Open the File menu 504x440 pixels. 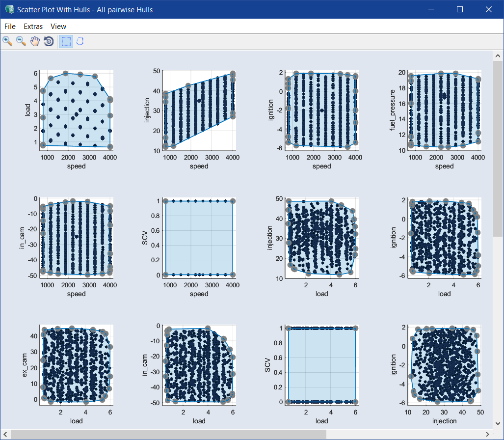click(10, 27)
